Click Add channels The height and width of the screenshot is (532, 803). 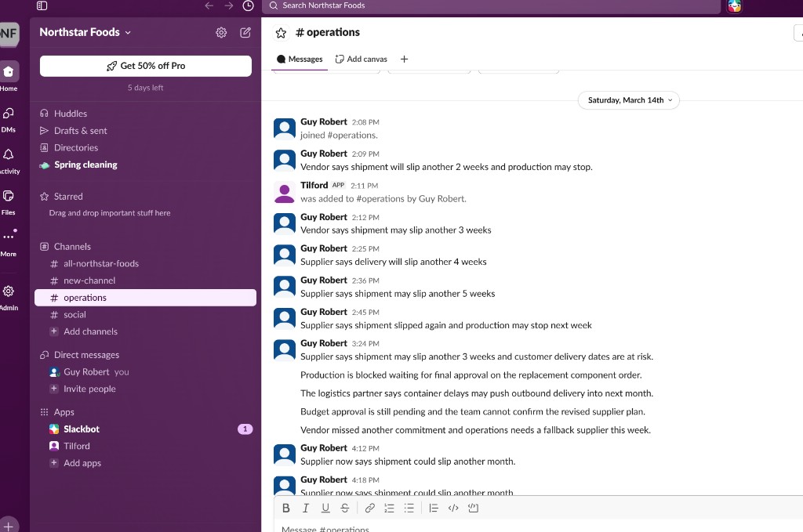click(x=145, y=331)
